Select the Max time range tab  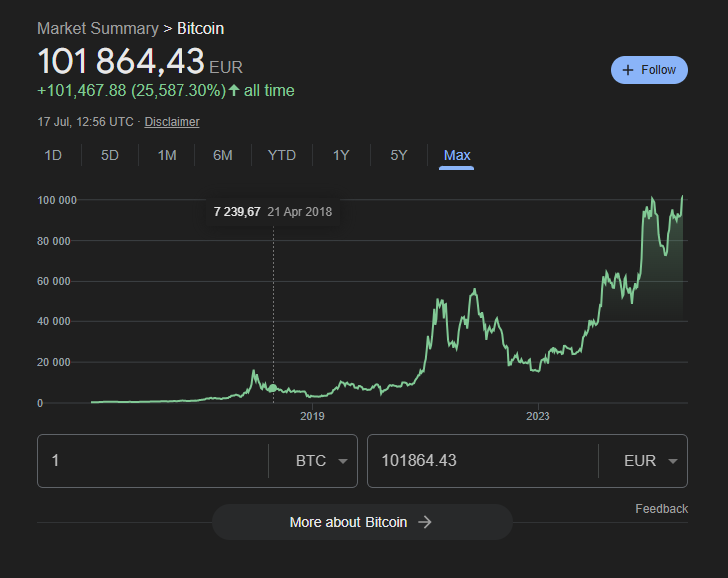point(457,155)
